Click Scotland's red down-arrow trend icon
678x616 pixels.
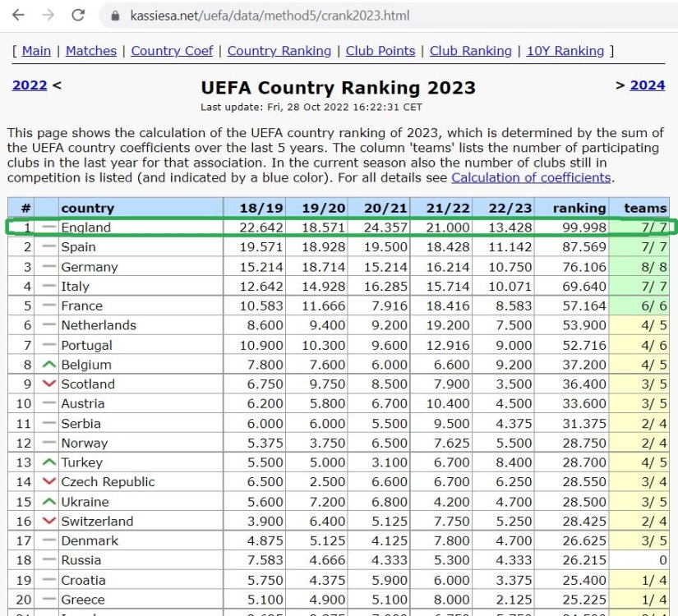pyautogui.click(x=49, y=384)
